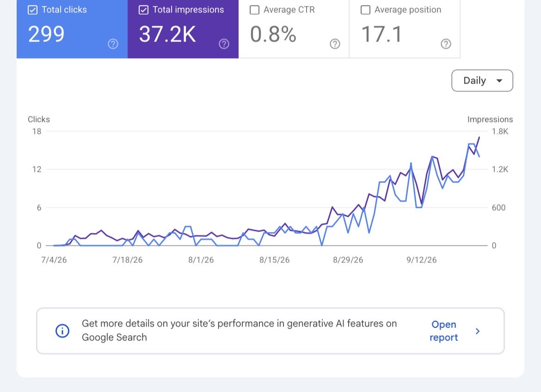Click the 18 clicks axis label

(x=37, y=131)
